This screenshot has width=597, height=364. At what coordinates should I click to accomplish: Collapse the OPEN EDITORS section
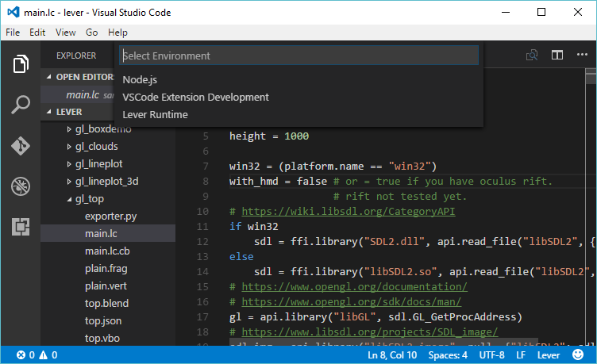point(51,77)
